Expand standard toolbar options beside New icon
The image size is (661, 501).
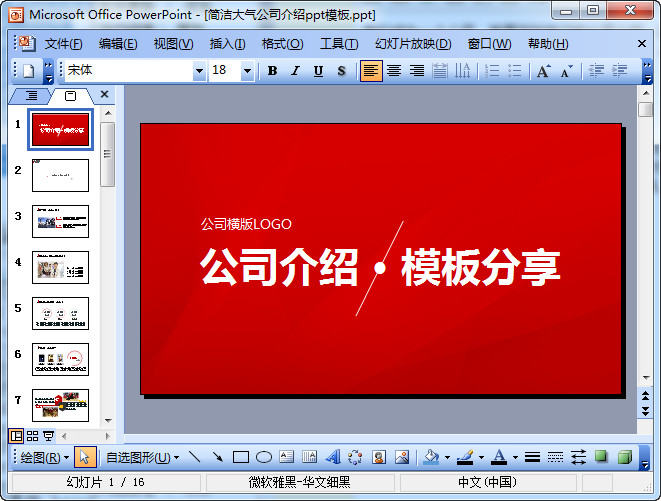[48, 71]
